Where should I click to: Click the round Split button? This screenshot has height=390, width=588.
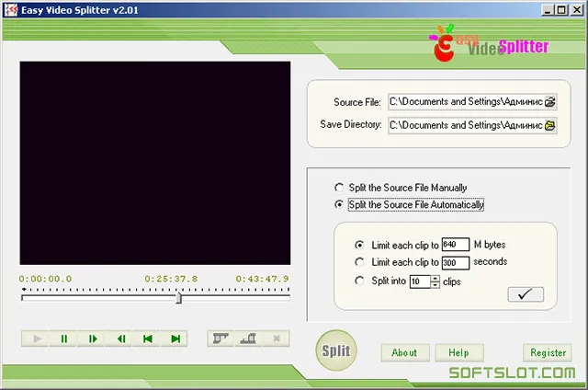[x=336, y=350]
